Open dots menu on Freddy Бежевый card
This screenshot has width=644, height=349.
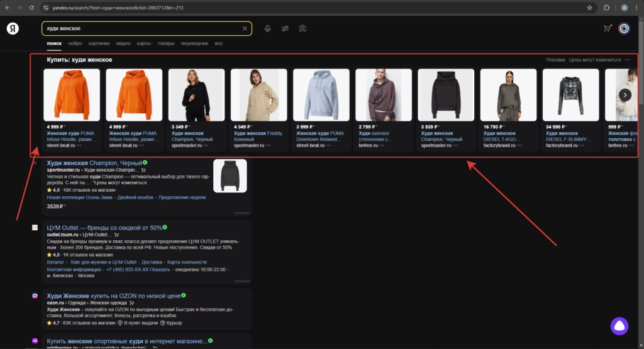click(x=268, y=145)
